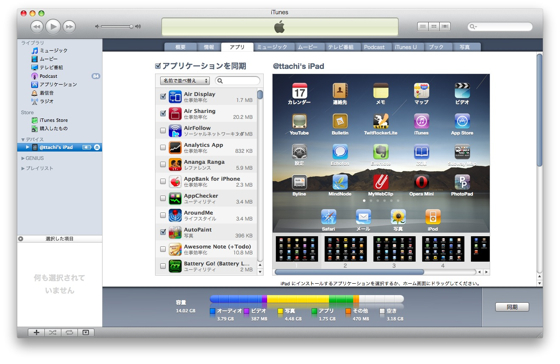Click the iTunes search field
Viewport: 560px width, 364px height.
coord(500,26)
